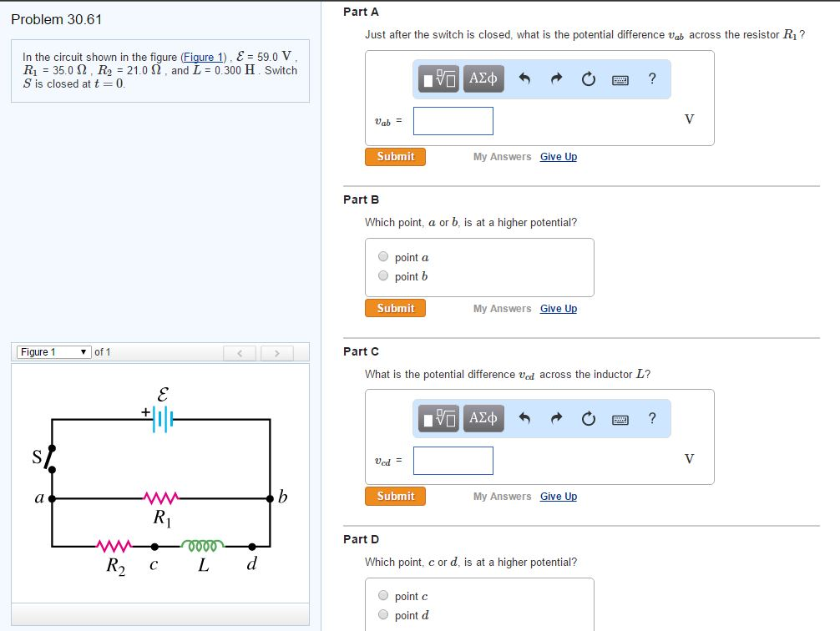Open the keyboard icon in Part C toolbar
840x631 pixels.
[620, 418]
